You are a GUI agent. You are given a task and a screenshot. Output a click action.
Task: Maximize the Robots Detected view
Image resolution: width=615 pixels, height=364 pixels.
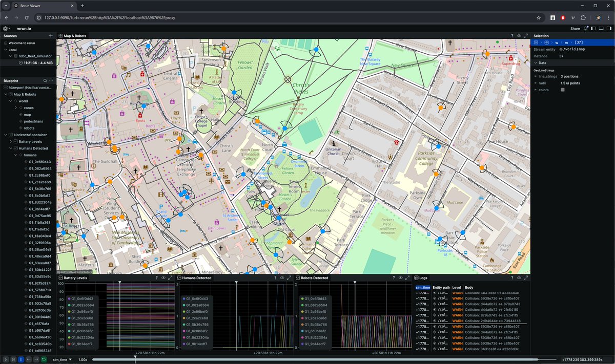[x=406, y=278]
